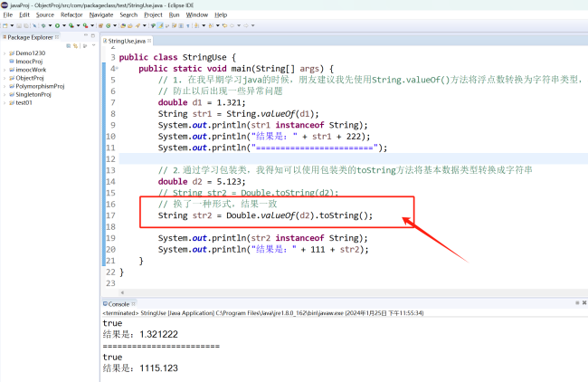This screenshot has height=382, width=588.
Task: Open the Run menu
Action: pyautogui.click(x=174, y=15)
